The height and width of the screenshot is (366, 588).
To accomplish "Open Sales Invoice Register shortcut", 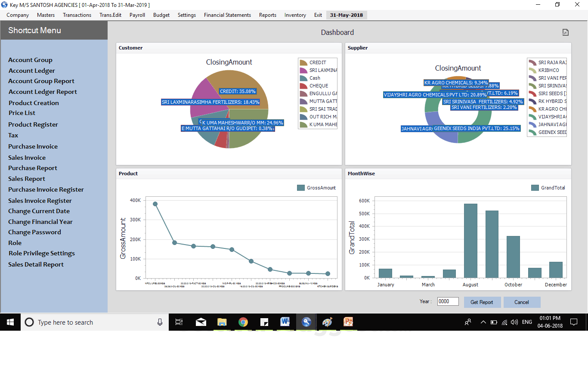I will [40, 201].
